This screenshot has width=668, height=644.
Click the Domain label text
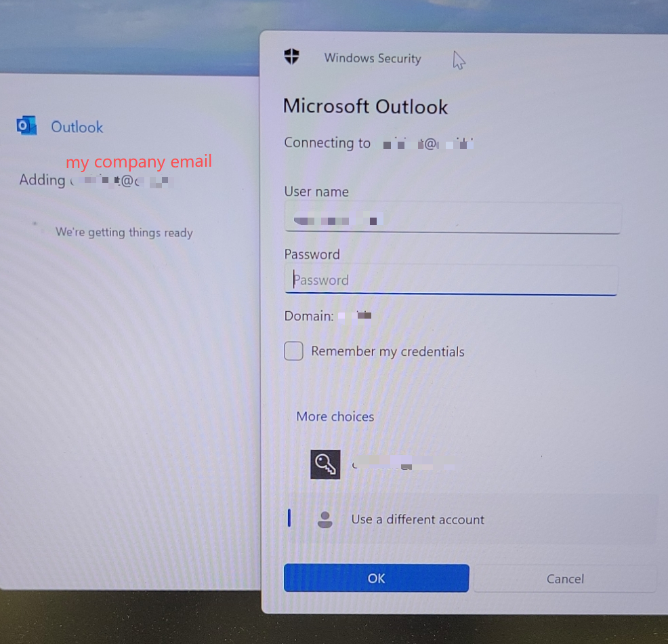pyautogui.click(x=308, y=316)
